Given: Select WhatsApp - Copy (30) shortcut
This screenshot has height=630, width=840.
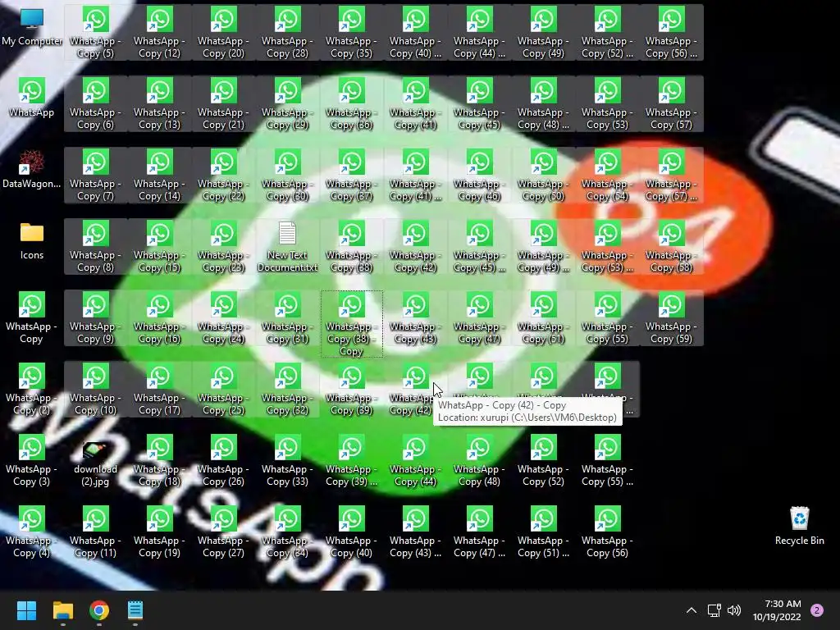Looking at the screenshot, I should pyautogui.click(x=287, y=176).
